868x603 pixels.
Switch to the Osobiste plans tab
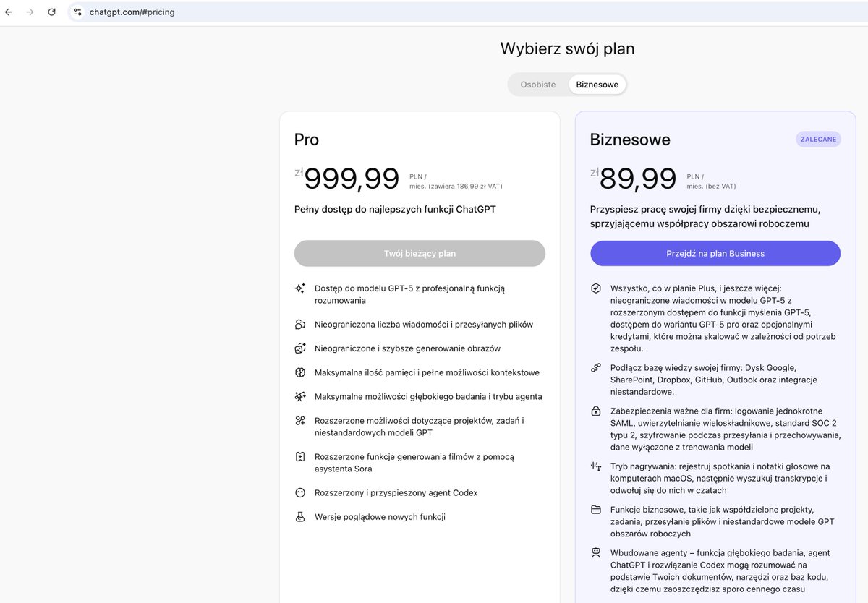538,85
